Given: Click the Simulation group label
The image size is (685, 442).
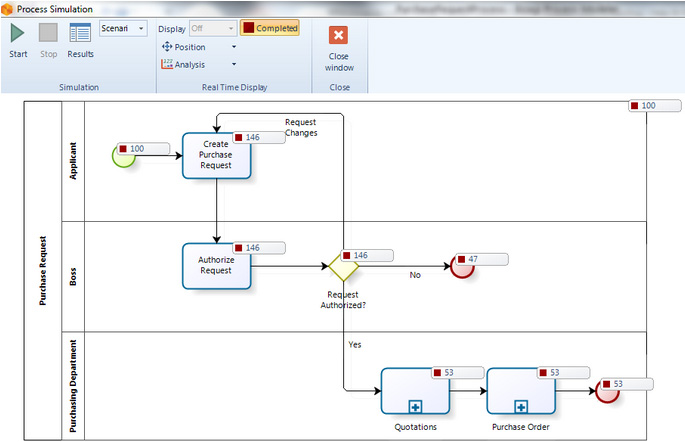Looking at the screenshot, I should click(79, 87).
